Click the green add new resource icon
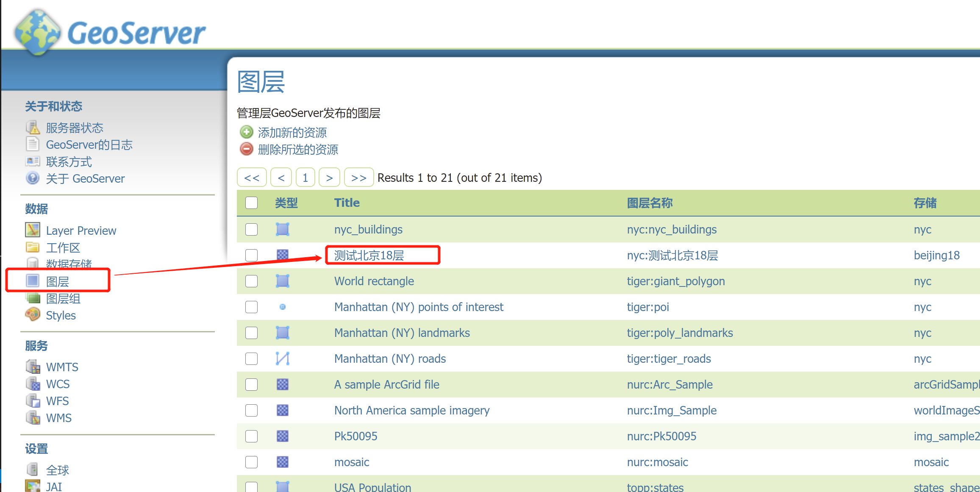The width and height of the screenshot is (980, 492). (x=246, y=132)
